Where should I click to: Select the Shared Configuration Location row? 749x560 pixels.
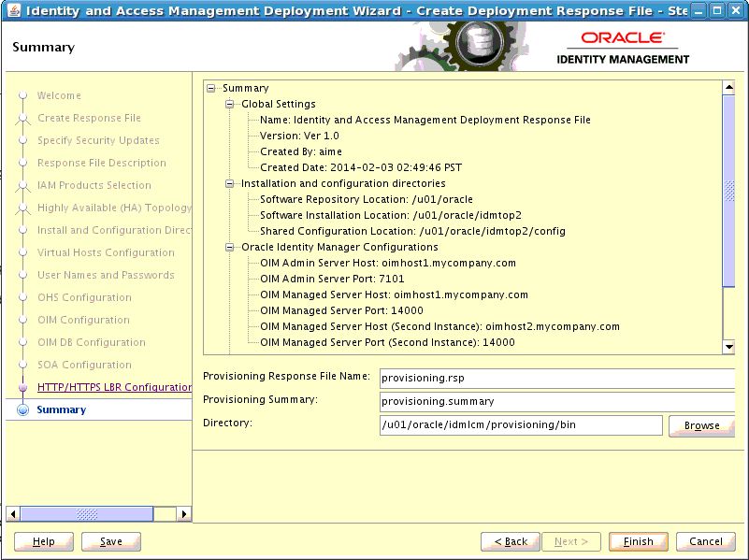[412, 231]
